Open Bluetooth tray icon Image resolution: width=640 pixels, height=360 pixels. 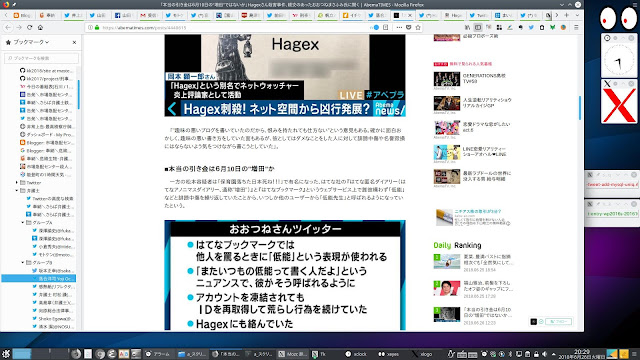510,354
